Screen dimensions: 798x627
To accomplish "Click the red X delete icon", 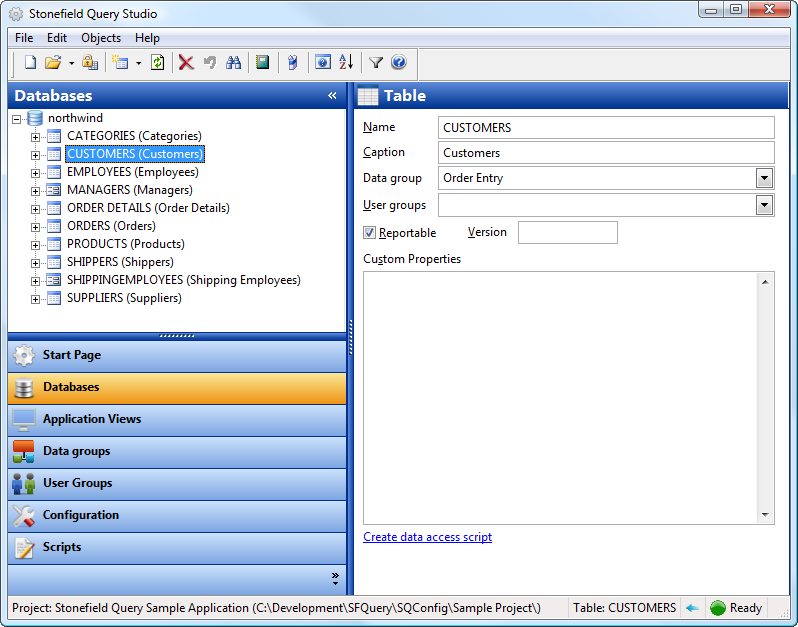I will tap(185, 63).
